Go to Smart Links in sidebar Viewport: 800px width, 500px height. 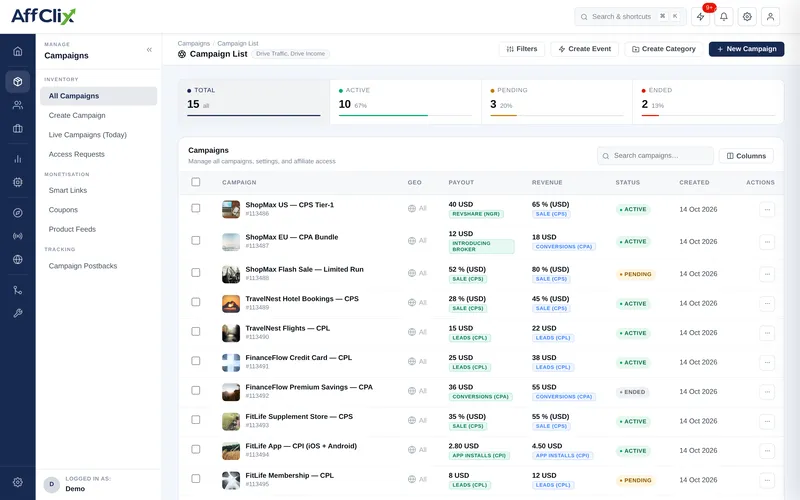click(x=68, y=190)
